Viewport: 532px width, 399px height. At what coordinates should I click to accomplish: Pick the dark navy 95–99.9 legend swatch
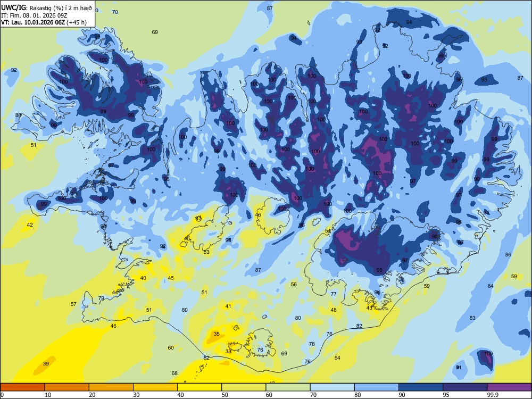[x=465, y=387]
